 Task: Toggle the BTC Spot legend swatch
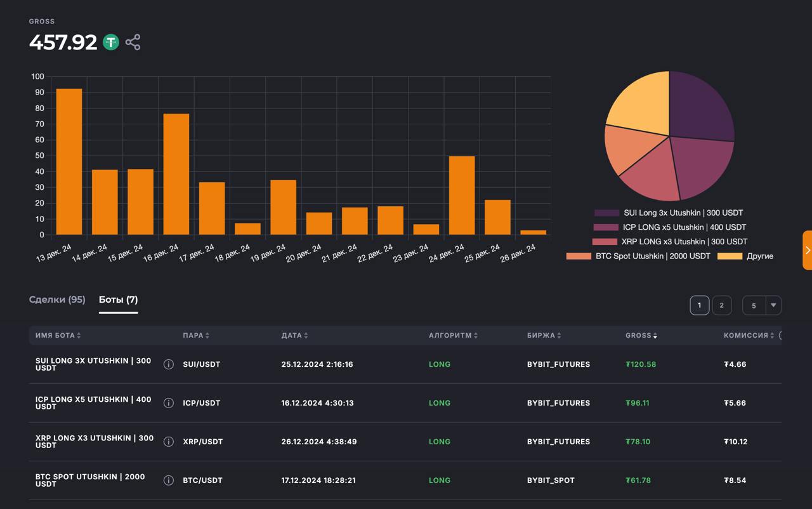pos(579,256)
